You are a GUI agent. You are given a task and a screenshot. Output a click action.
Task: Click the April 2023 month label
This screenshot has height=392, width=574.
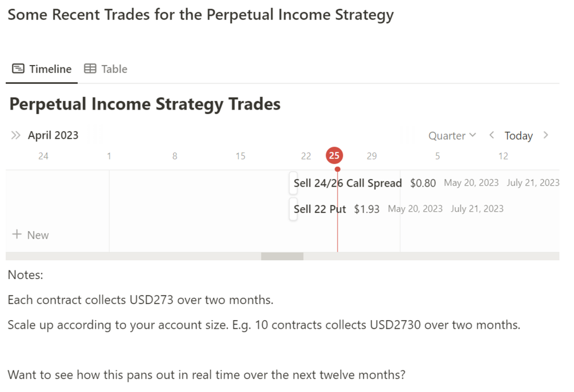coord(53,135)
